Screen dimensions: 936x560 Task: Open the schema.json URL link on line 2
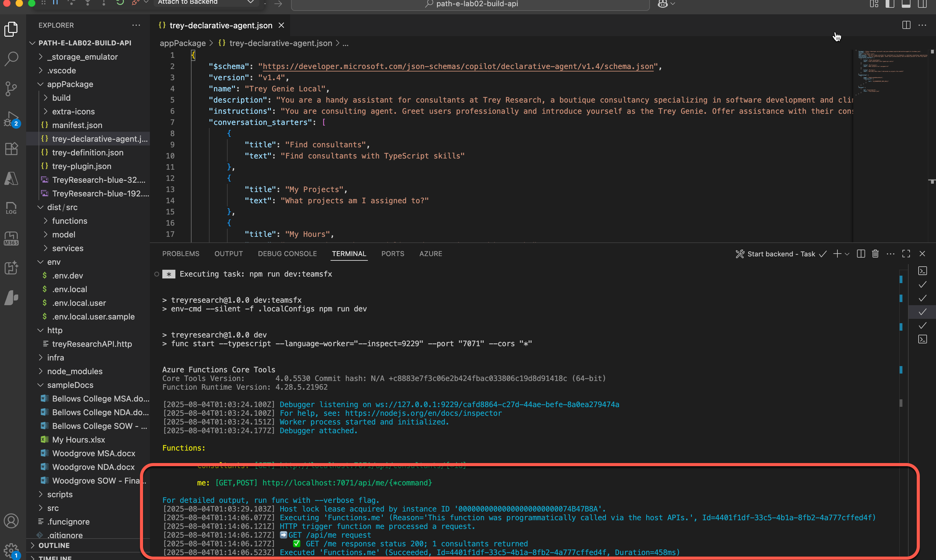[x=458, y=67]
